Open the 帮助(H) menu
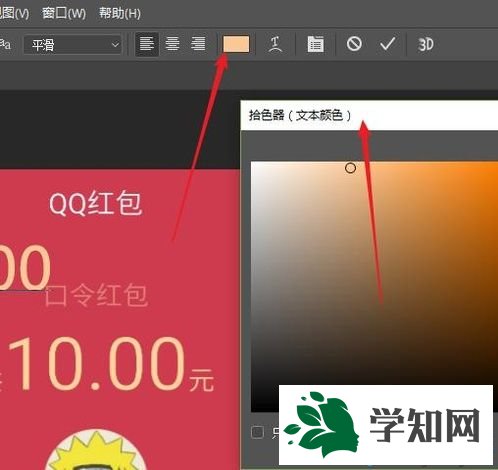 [120, 13]
